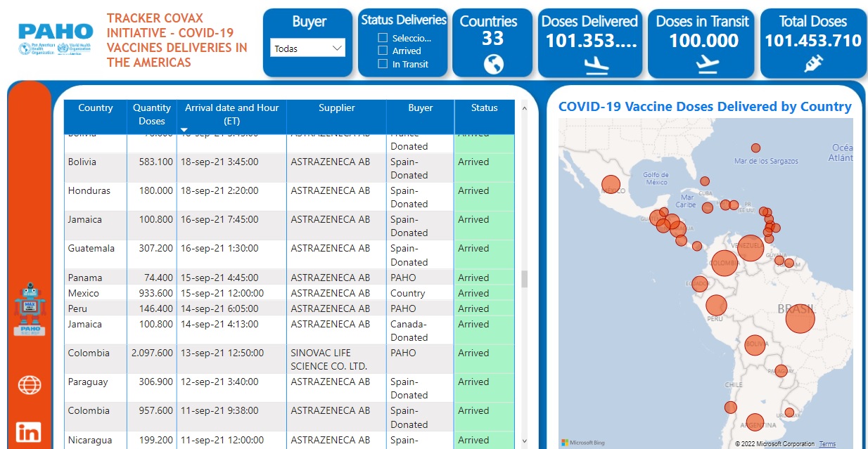Screen dimensions: 868x449
Task: Click the PAHO robot chatbot icon
Action: tap(30, 308)
